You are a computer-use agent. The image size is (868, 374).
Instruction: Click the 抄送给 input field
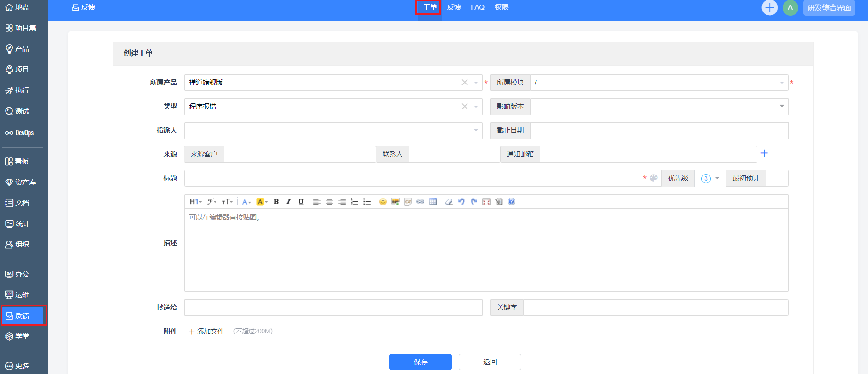333,308
